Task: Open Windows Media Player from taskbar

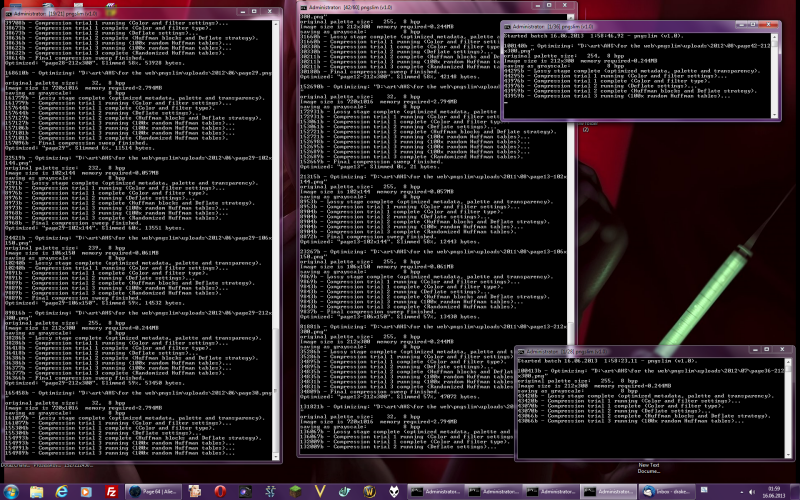Action: coord(86,492)
